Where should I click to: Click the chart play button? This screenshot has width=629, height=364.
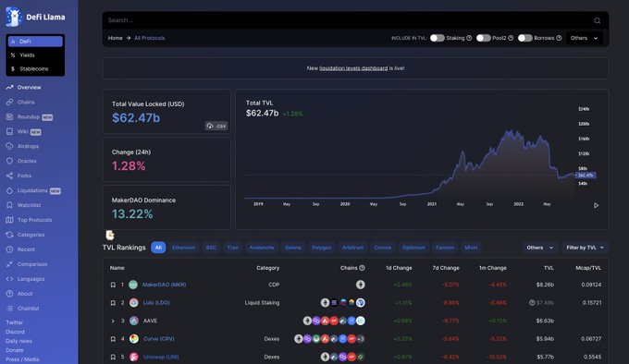pyautogui.click(x=596, y=205)
